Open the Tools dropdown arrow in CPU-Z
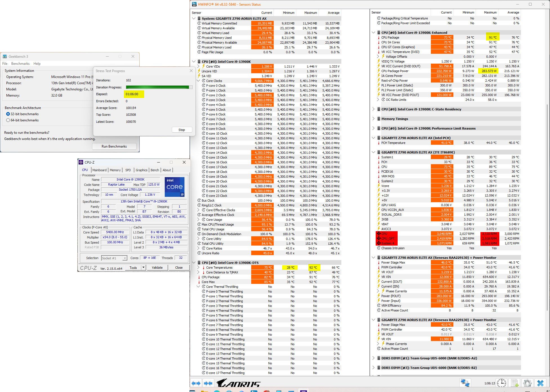The height and width of the screenshot is (392, 550). click(x=144, y=268)
